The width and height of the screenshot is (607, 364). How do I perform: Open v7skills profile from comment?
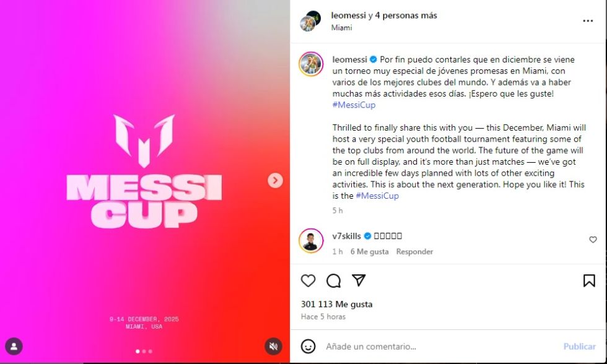(346, 236)
